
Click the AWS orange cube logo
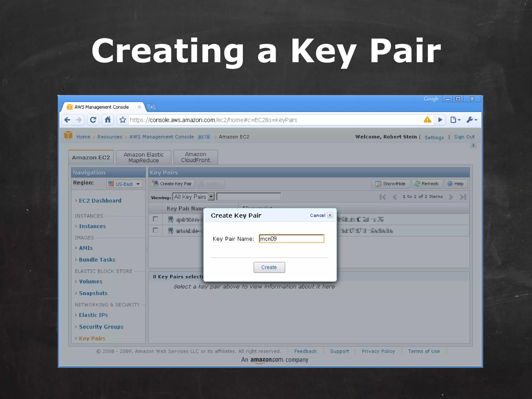[68, 135]
